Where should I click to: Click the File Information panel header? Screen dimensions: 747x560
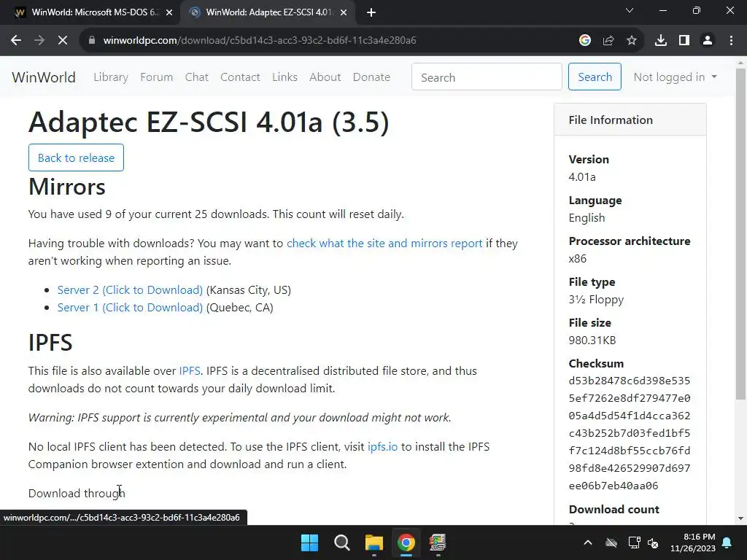pyautogui.click(x=630, y=120)
